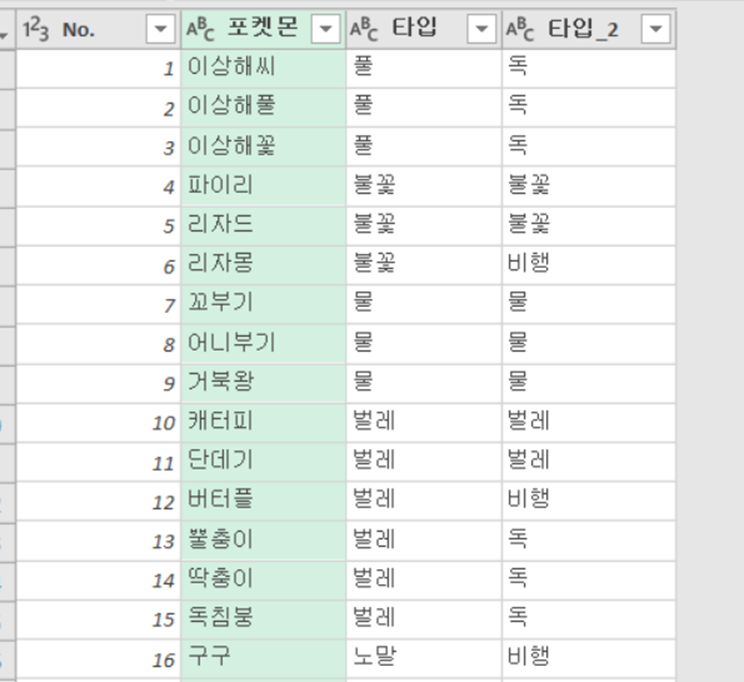The width and height of the screenshot is (744, 682).
Task: Click the 타입_2 cell in 리자몽 row
Action: (x=589, y=265)
